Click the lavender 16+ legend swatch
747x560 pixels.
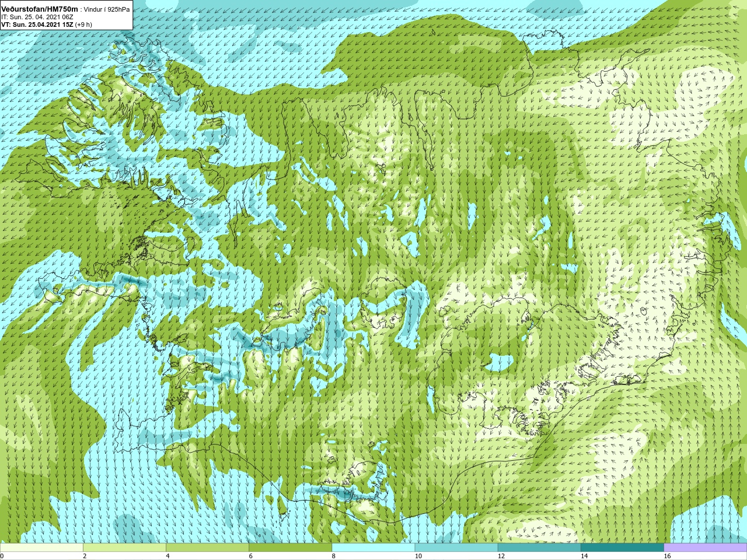point(706,548)
